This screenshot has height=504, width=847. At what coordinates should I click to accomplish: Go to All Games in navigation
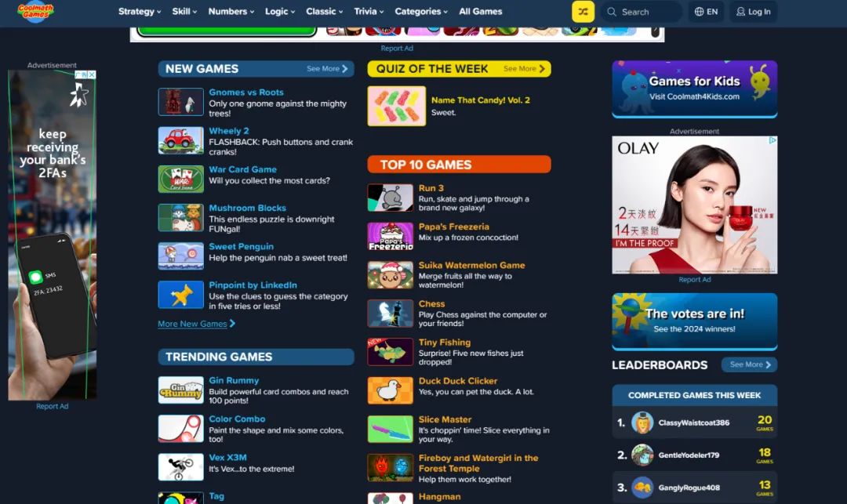[481, 11]
